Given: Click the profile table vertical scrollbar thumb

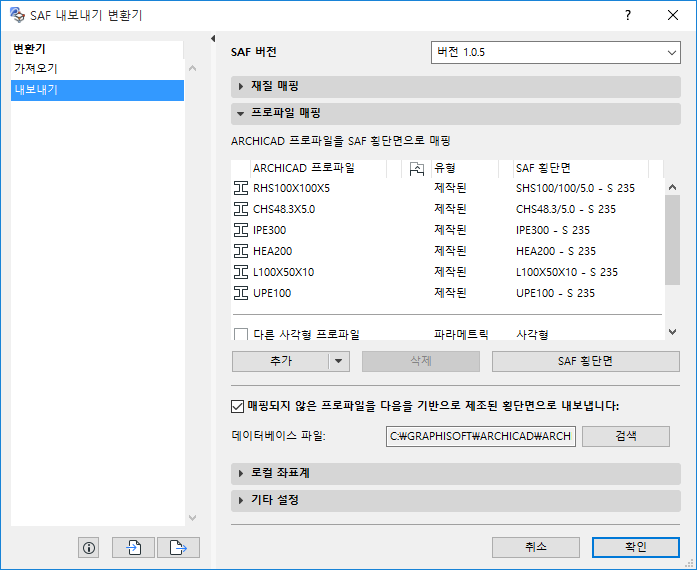Looking at the screenshot, I should tap(673, 240).
